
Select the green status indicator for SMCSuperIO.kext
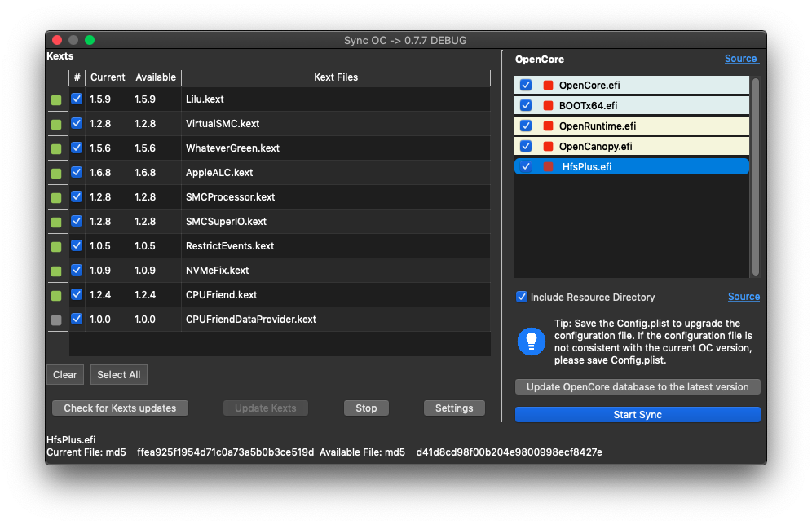(56, 222)
